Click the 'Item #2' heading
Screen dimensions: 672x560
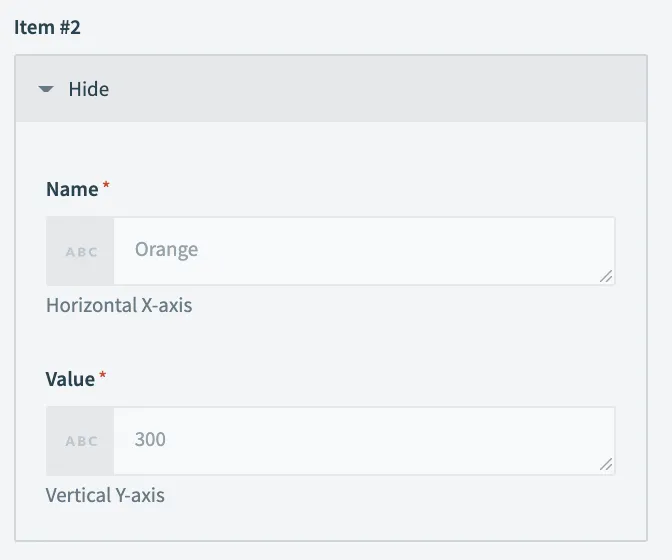pyautogui.click(x=47, y=27)
